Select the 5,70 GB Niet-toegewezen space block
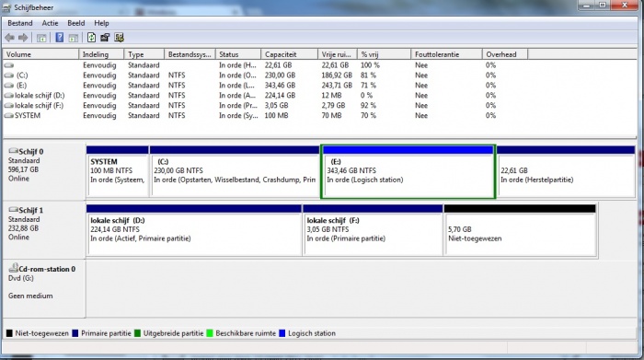644x360 pixels. coord(520,230)
